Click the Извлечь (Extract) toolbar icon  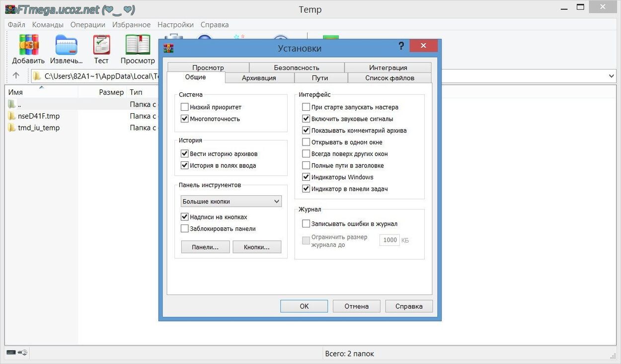(x=67, y=46)
